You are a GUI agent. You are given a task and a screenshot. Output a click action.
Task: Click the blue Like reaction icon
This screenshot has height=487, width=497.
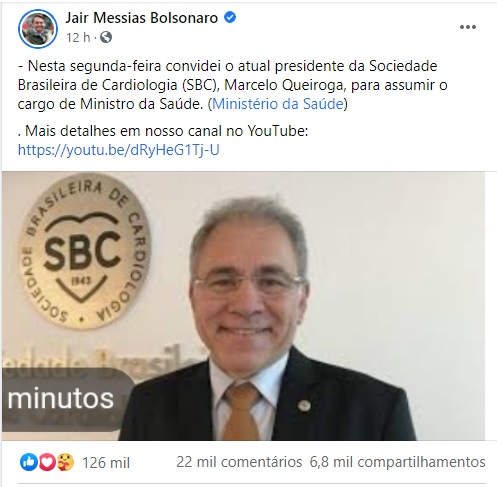(x=29, y=462)
